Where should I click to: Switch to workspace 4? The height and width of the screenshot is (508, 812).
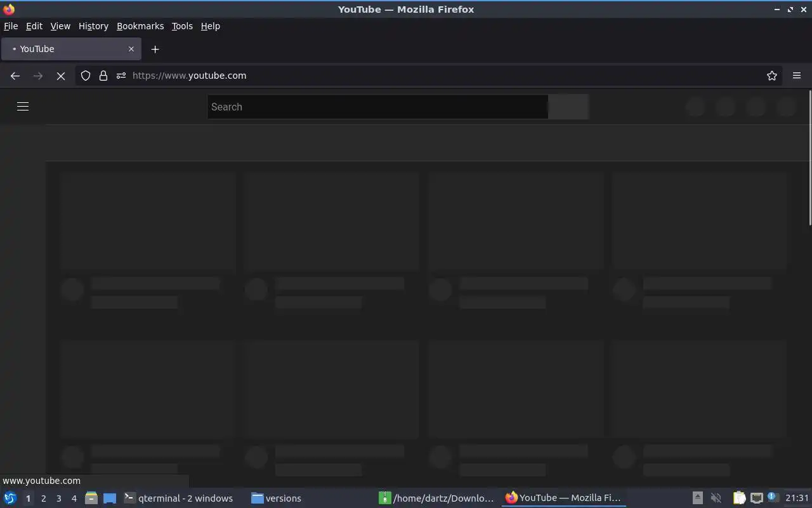[74, 498]
